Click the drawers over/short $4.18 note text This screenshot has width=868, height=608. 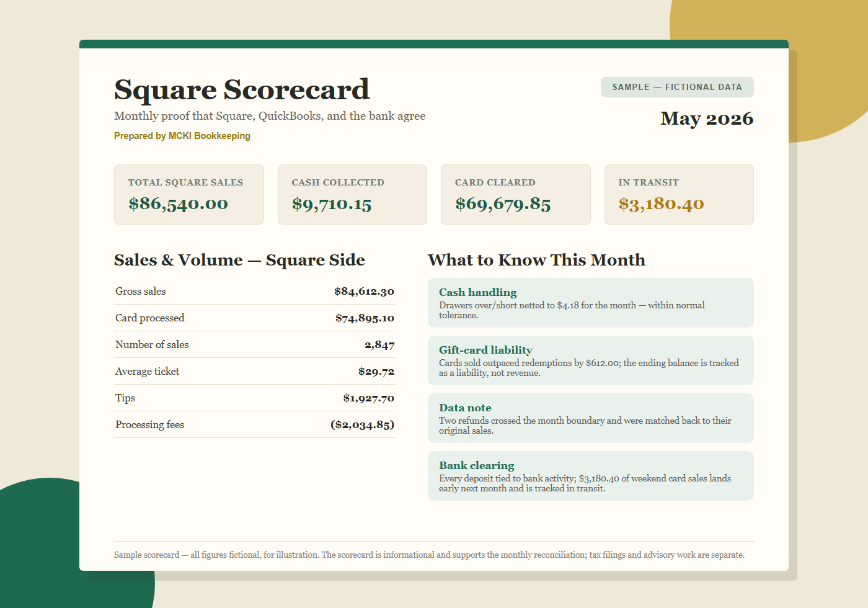click(572, 310)
